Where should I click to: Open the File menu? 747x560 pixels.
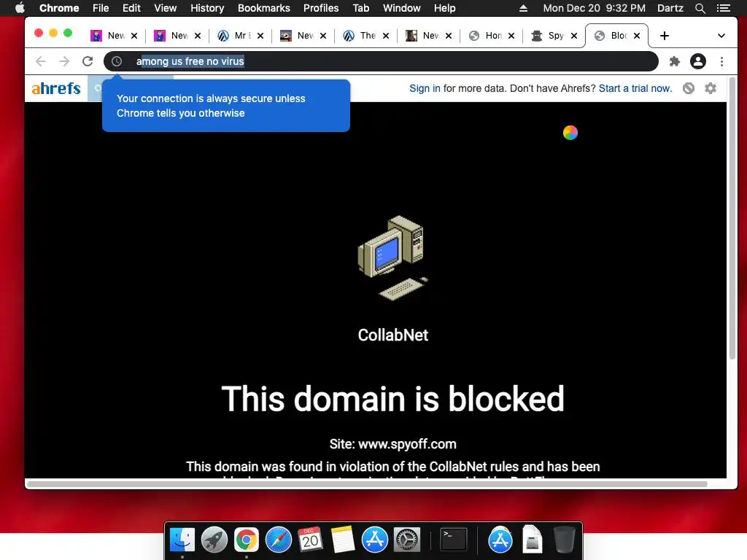click(x=101, y=8)
